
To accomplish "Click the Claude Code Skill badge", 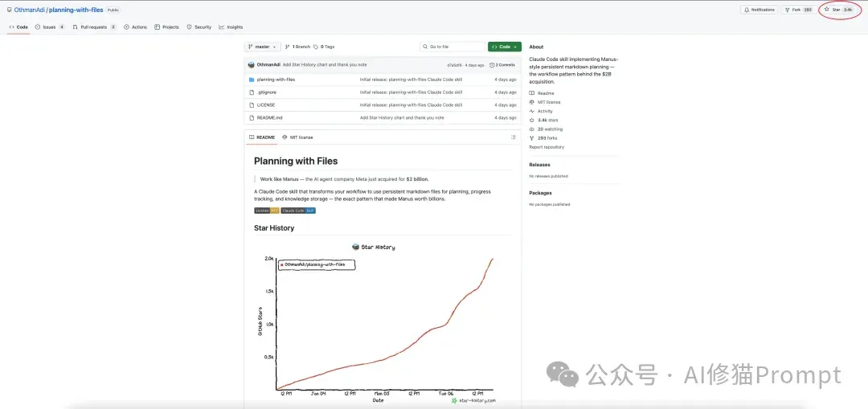I will point(298,211).
